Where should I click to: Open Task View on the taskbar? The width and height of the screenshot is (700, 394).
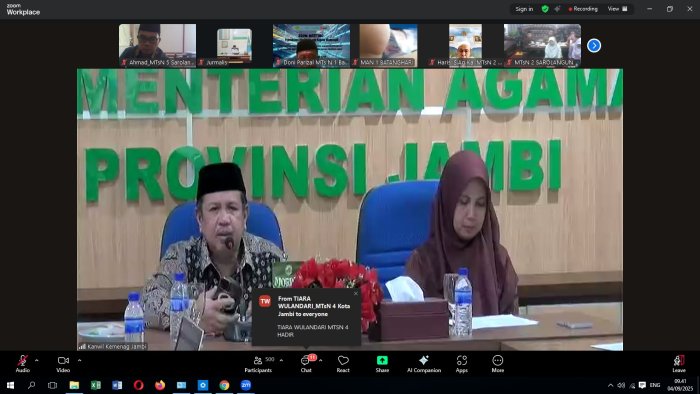pyautogui.click(x=52, y=385)
